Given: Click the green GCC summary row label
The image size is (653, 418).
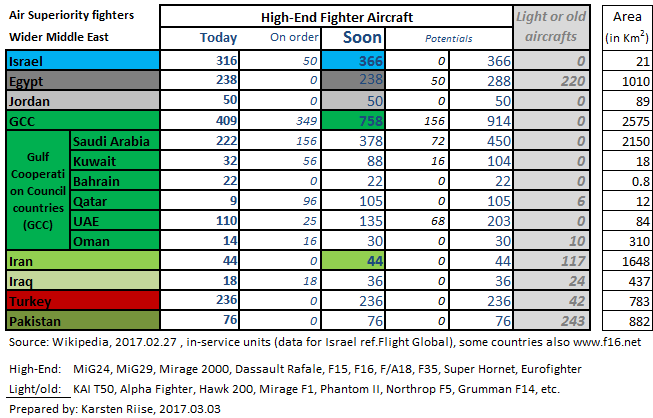Looking at the screenshot, I should pyautogui.click(x=83, y=121).
